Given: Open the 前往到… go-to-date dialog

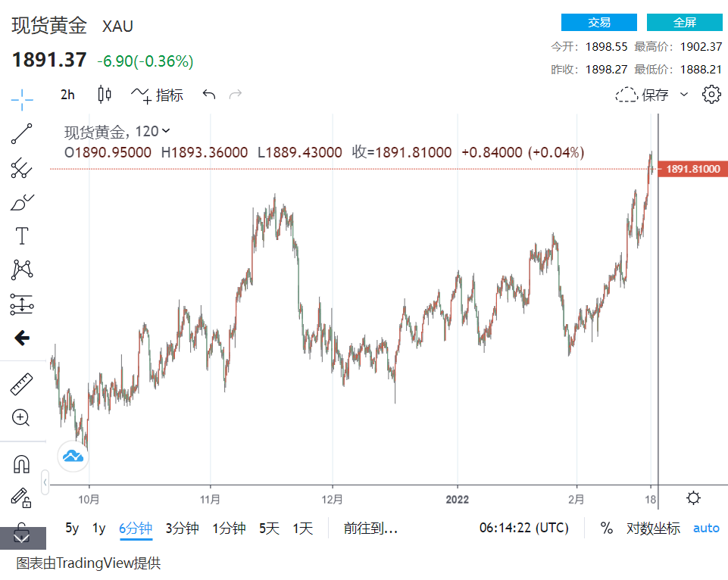Looking at the screenshot, I should point(370,529).
